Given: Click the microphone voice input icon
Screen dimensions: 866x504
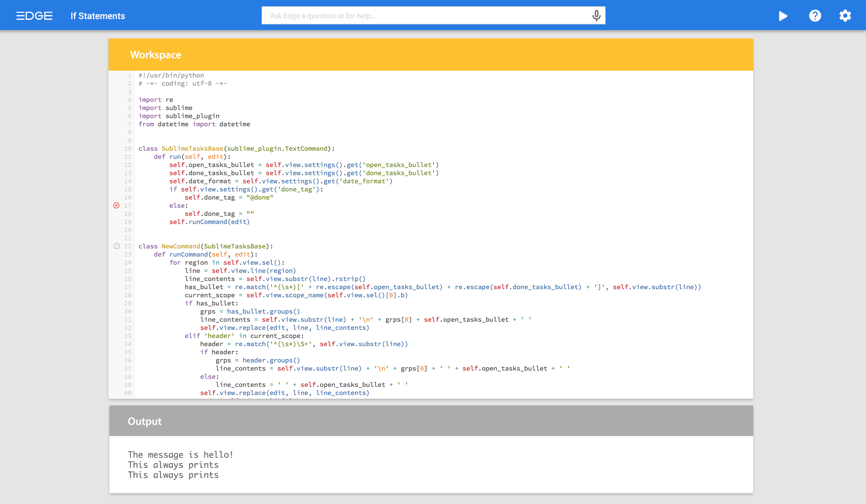Looking at the screenshot, I should point(596,16).
